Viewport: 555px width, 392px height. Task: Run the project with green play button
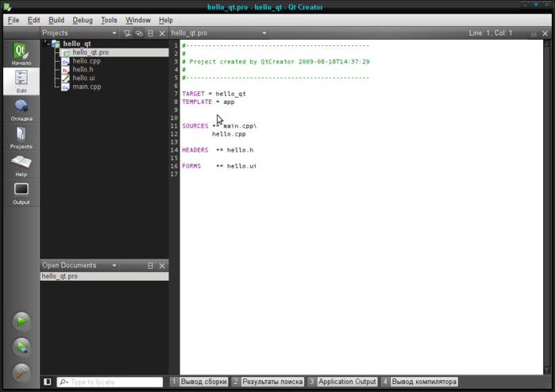(21, 321)
